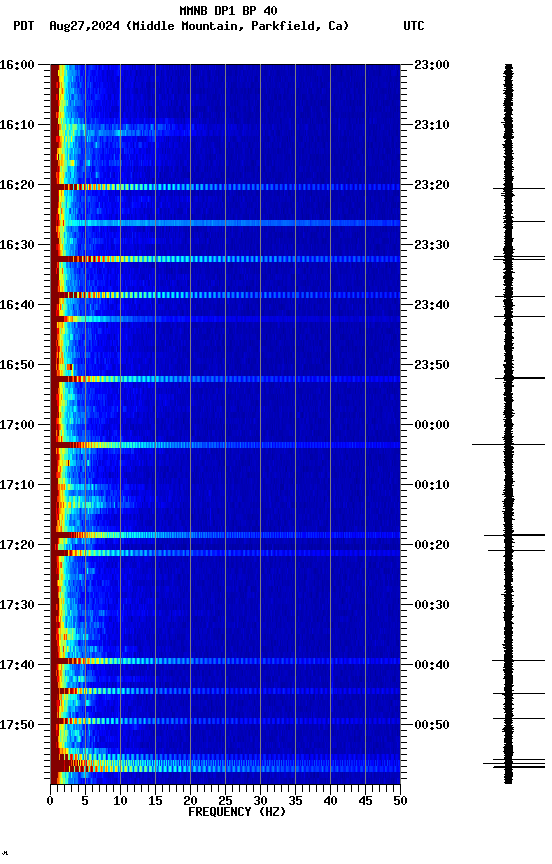Click the largest seismogram spike near 00:03 UTC

[x=508, y=444]
